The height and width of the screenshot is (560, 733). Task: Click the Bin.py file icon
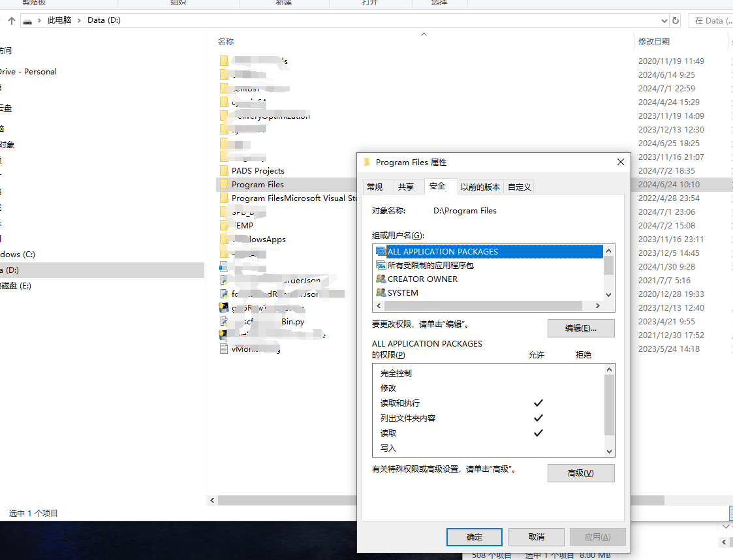224,322
